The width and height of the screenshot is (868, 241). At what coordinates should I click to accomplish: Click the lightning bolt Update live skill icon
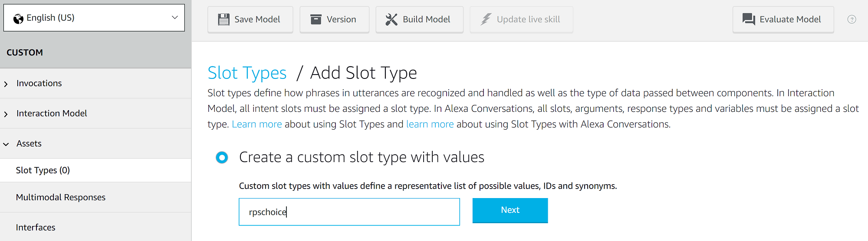[486, 19]
